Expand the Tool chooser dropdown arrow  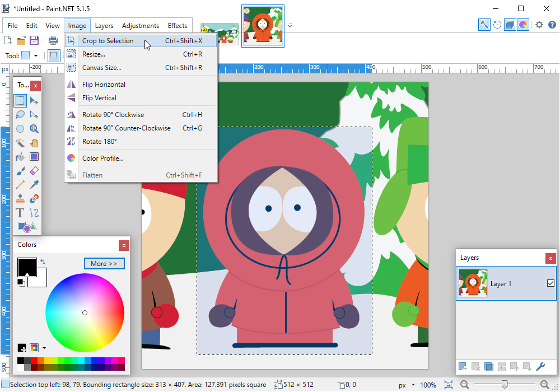point(36,55)
